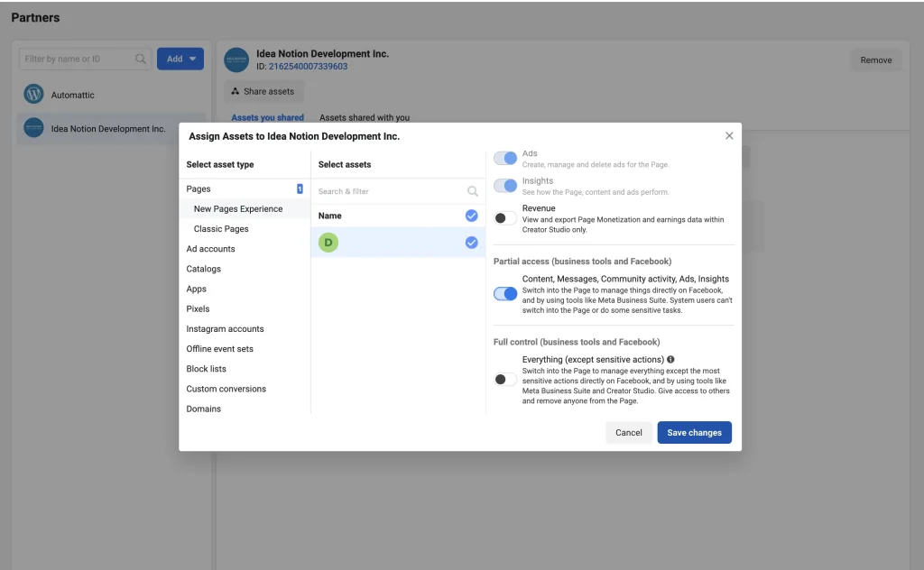924x570 pixels.
Task: Click the info icon beside Everything option
Action: 670,359
